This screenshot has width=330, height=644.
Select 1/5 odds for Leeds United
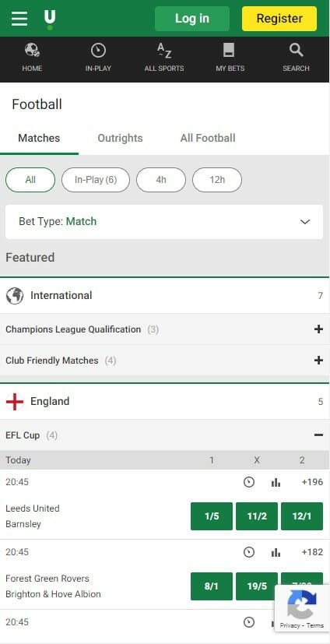pyautogui.click(x=212, y=516)
